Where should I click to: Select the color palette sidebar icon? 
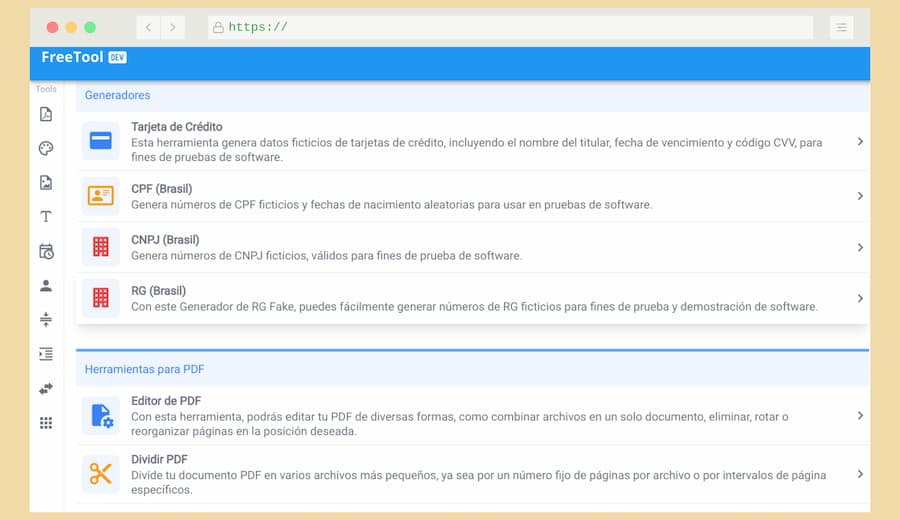[x=46, y=149]
